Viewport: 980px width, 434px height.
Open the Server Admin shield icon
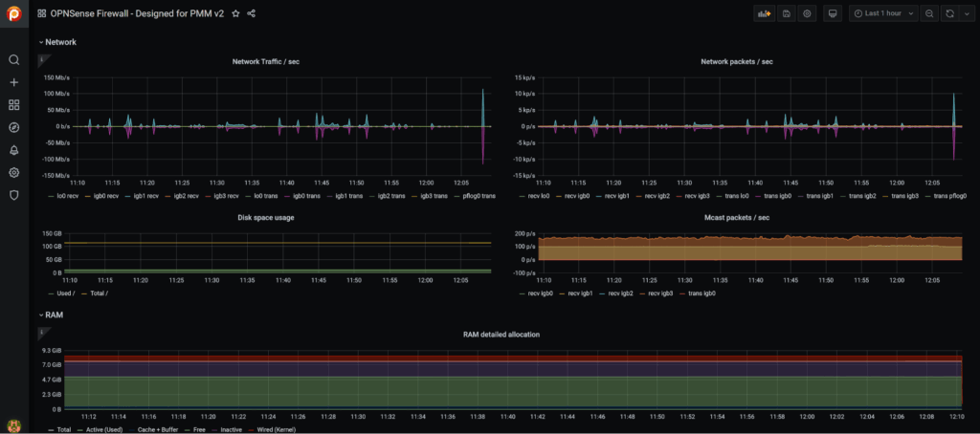[13, 195]
